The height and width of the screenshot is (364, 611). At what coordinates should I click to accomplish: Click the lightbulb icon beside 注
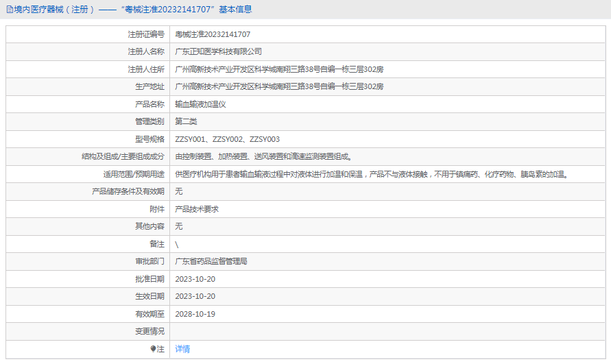pos(153,349)
